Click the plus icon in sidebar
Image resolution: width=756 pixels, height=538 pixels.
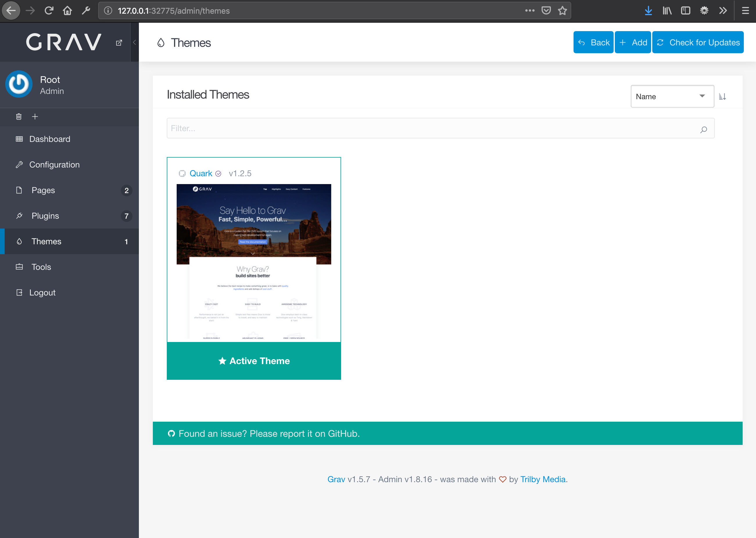[35, 117]
